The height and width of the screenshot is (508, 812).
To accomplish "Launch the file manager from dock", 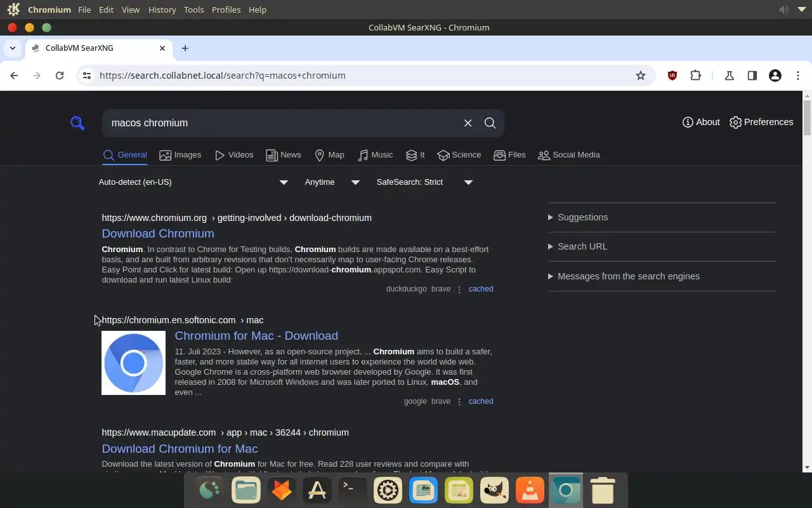I will tap(246, 490).
